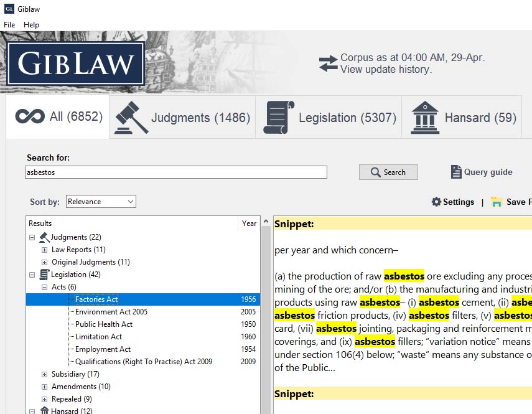This screenshot has width=532, height=414.
Task: Click the building icon beside Hansard (12)
Action: click(44, 410)
